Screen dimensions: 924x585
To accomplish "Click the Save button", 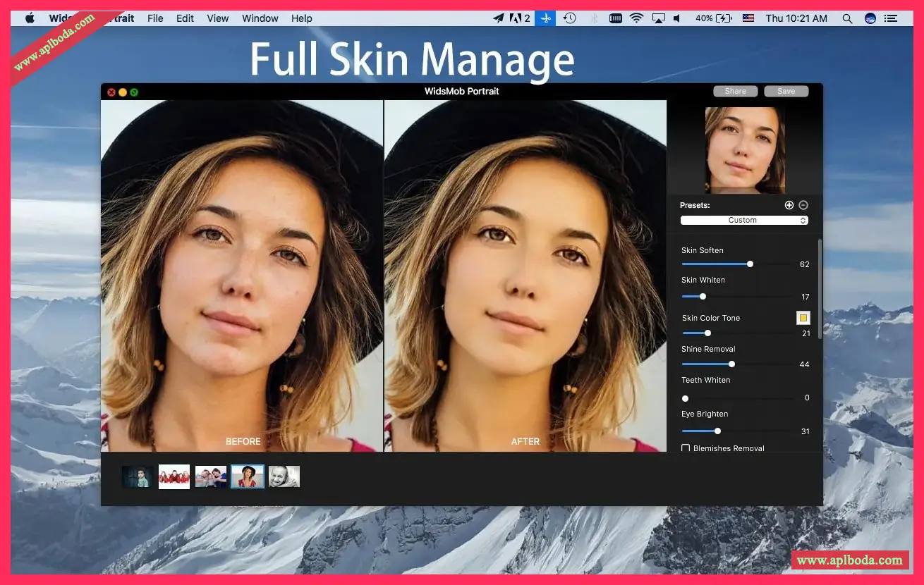I will 786,92.
